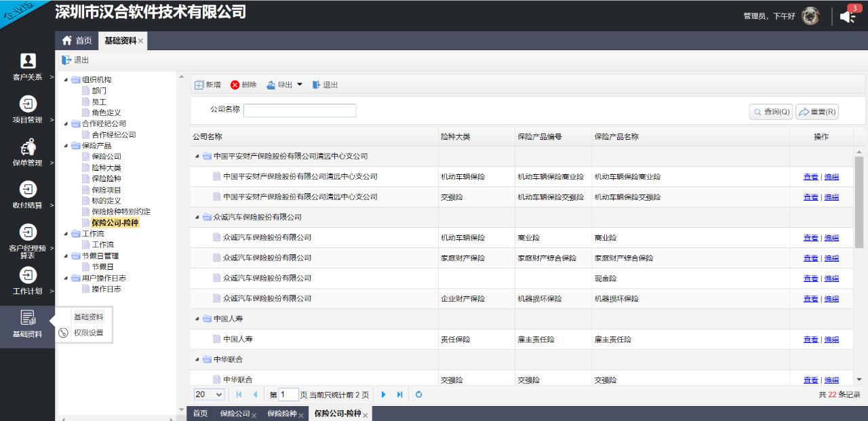This screenshot has width=868, height=421.
Task: Click 查看 in the 机器损坏保险 row
Action: point(811,299)
